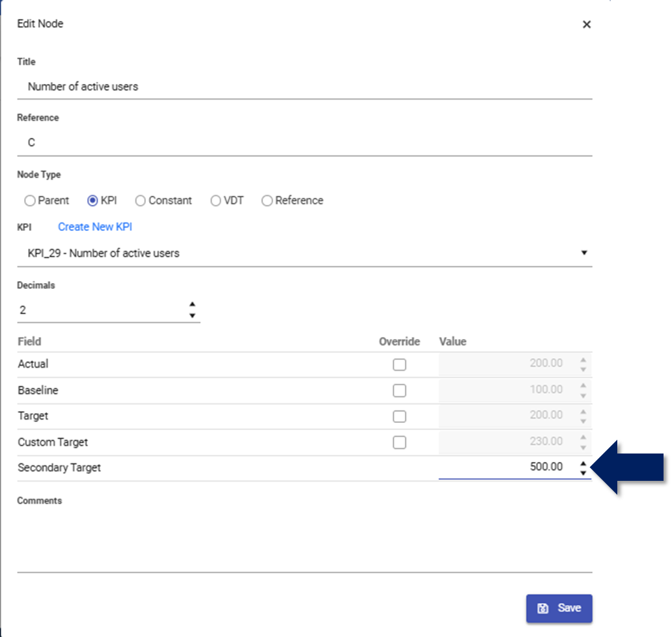This screenshot has height=637, width=672.
Task: Open the KPI_29 dropdown list
Action: coord(305,253)
